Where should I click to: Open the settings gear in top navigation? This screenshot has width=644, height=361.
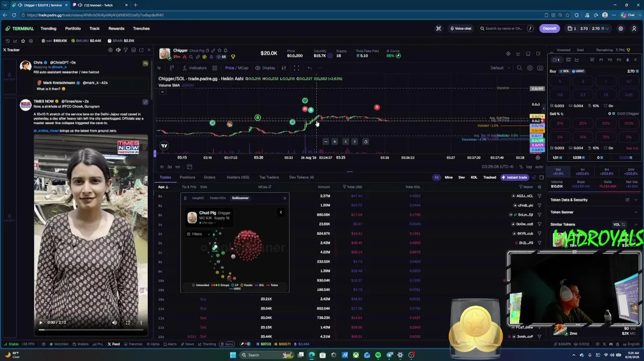click(x=620, y=29)
